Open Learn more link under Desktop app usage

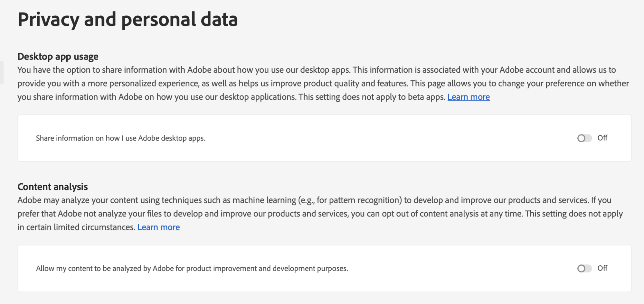point(469,97)
